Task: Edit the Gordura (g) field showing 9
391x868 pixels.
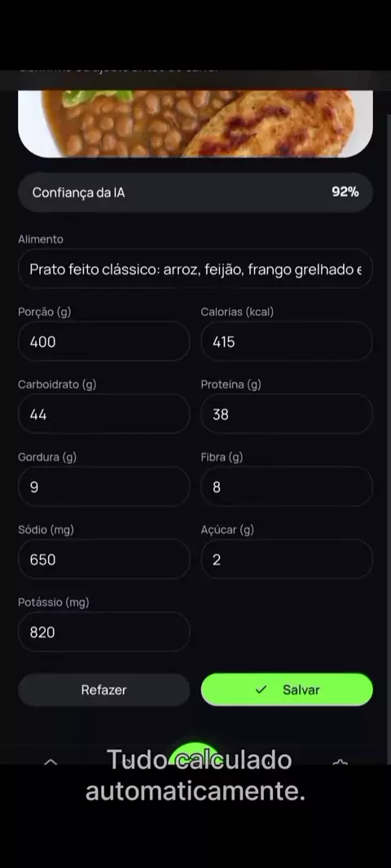Action: [103, 487]
